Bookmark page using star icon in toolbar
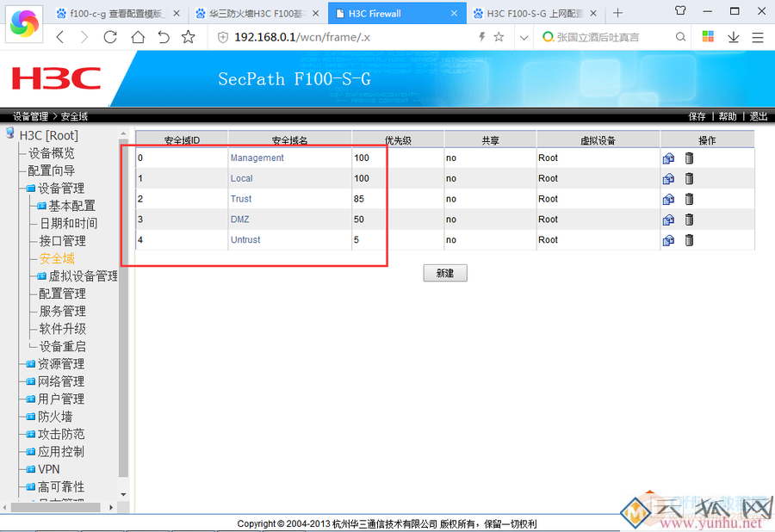Screen dimensions: 775x532 click(x=189, y=37)
